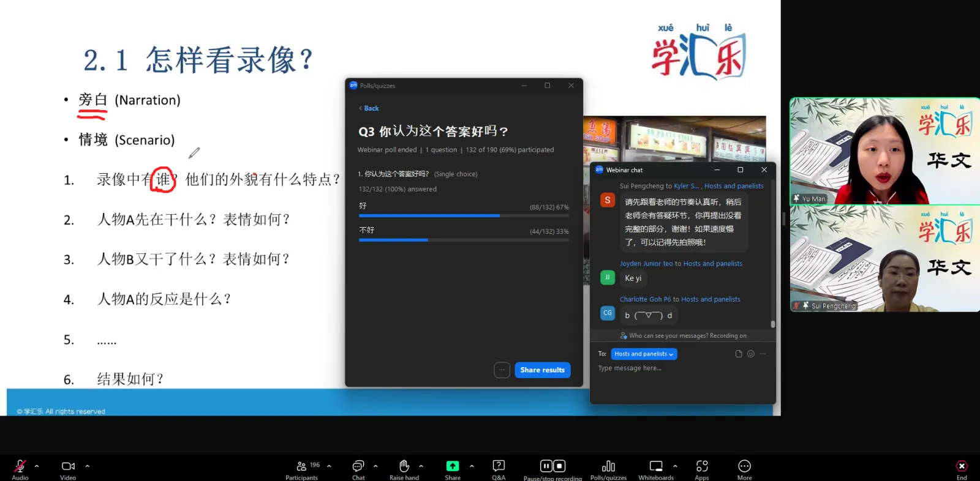
Task: Click the green Share screen icon
Action: click(x=453, y=466)
